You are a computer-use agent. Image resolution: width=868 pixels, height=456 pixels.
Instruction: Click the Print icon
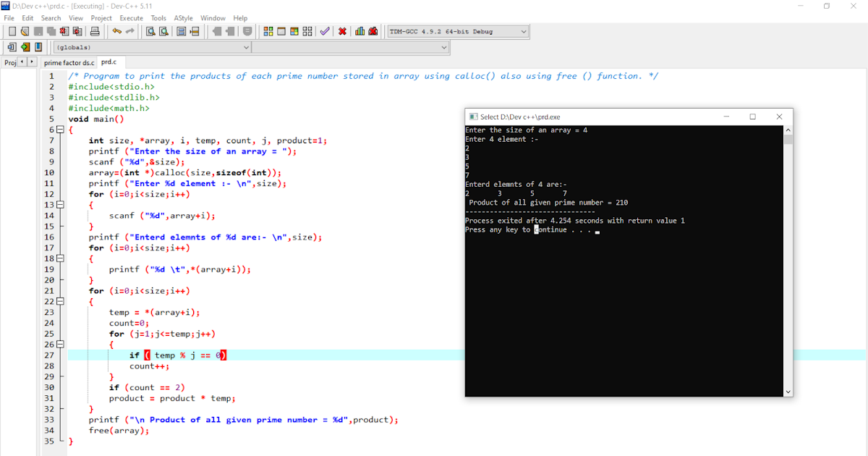tap(94, 30)
